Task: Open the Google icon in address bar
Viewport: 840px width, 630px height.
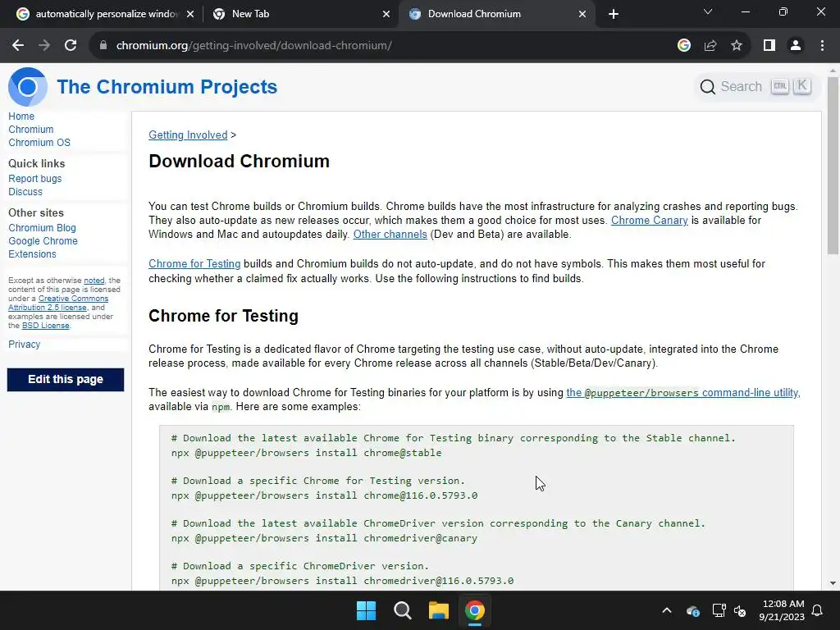Action: (684, 46)
